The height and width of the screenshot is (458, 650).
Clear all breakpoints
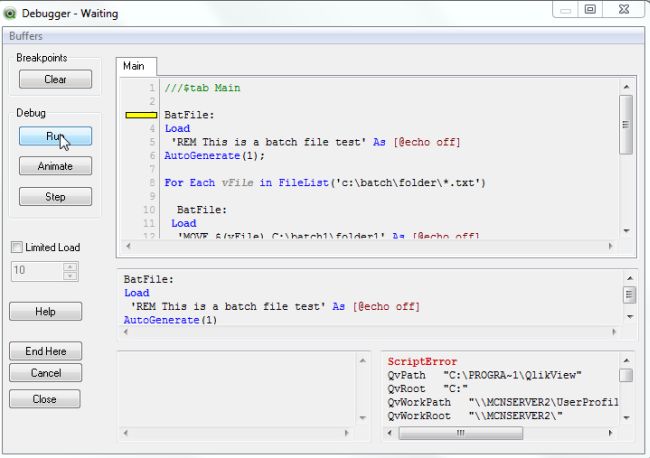[55, 79]
